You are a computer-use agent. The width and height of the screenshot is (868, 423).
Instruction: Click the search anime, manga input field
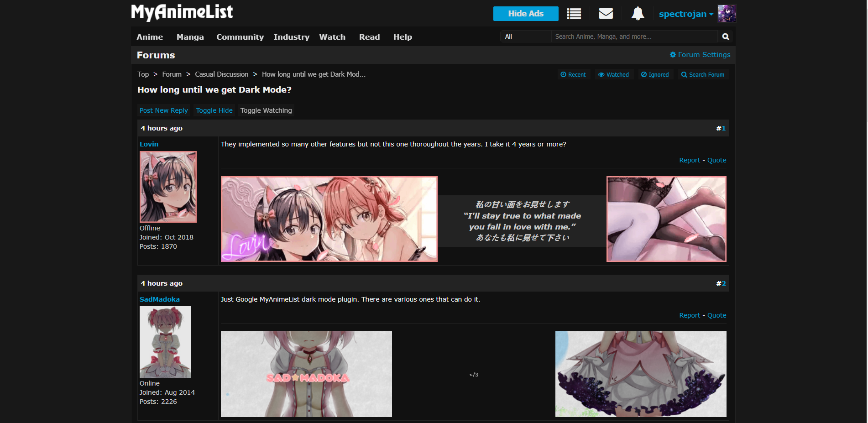tap(634, 37)
